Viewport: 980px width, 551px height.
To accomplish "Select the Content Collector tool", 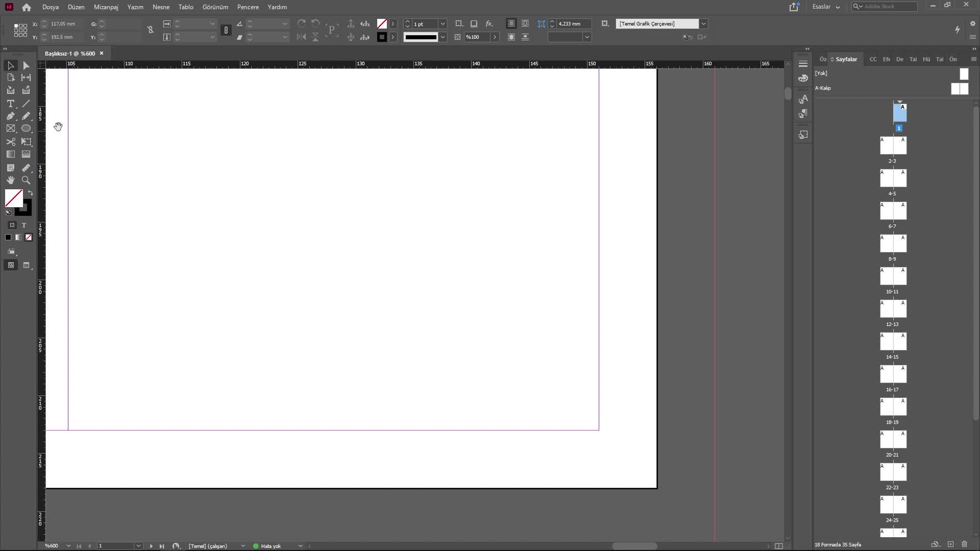I will [11, 90].
